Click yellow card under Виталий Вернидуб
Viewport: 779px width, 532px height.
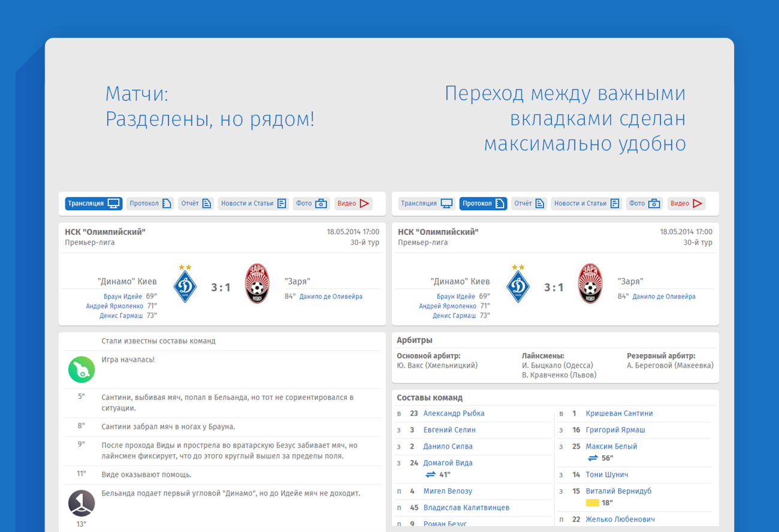click(592, 503)
